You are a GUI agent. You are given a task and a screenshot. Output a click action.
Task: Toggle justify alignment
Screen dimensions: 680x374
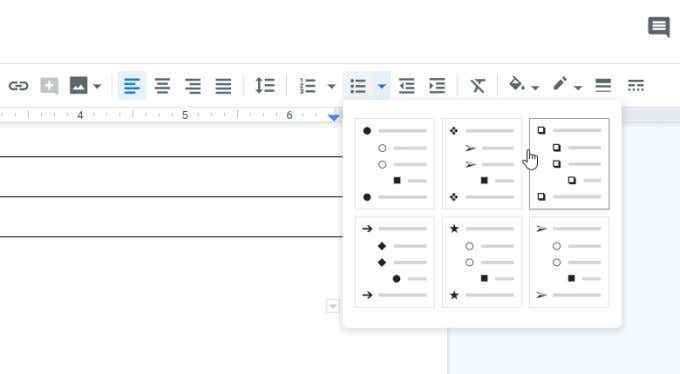[x=223, y=85]
